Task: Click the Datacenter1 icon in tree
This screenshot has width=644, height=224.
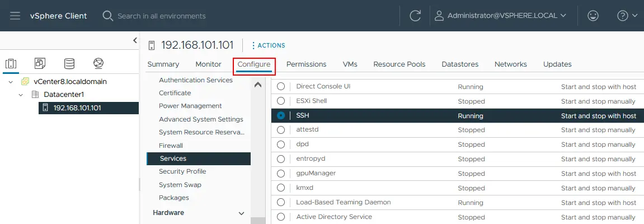Action: tap(35, 95)
